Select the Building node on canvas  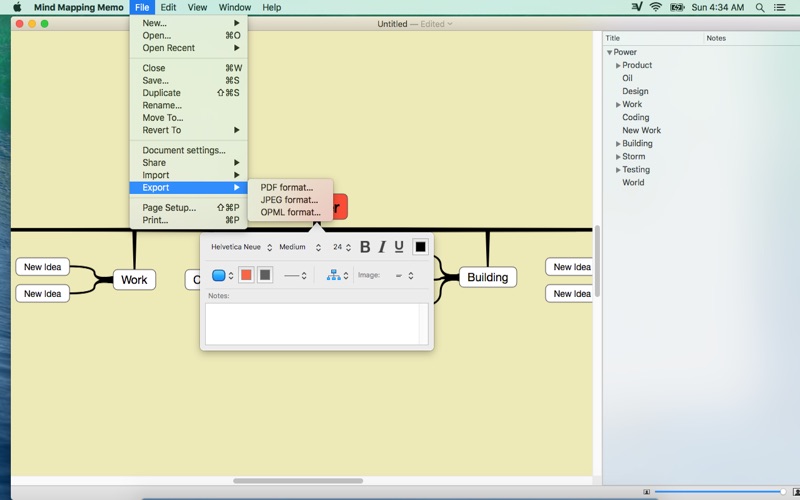488,277
